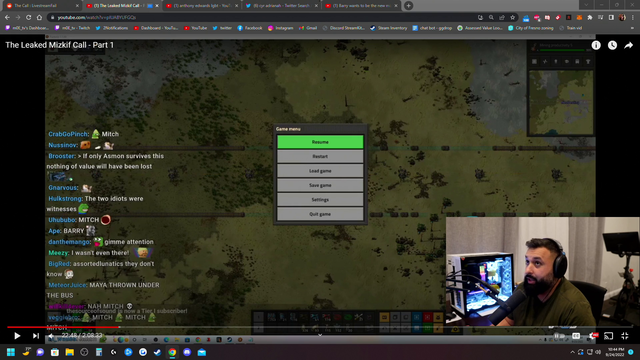
Task: Open the Gmail bookmark
Action: (x=308, y=28)
